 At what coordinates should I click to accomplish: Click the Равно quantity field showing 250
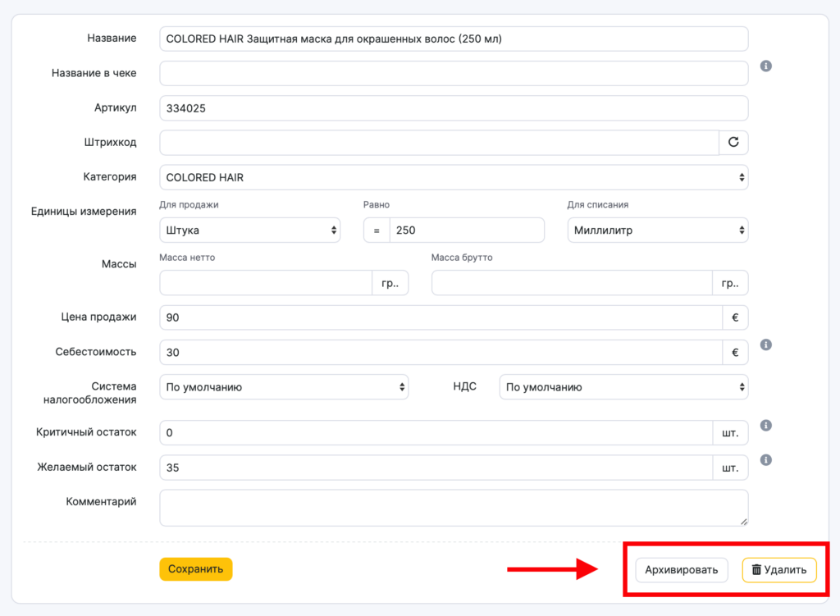(466, 230)
